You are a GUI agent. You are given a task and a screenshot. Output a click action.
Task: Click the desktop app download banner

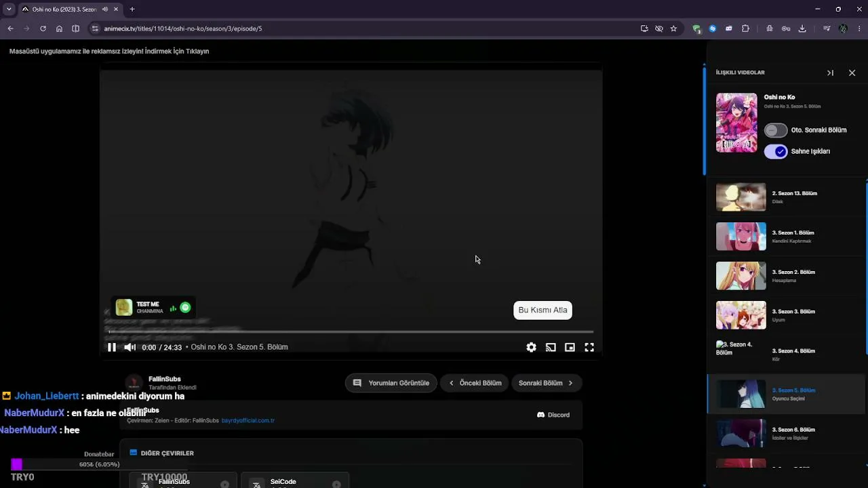[109, 52]
